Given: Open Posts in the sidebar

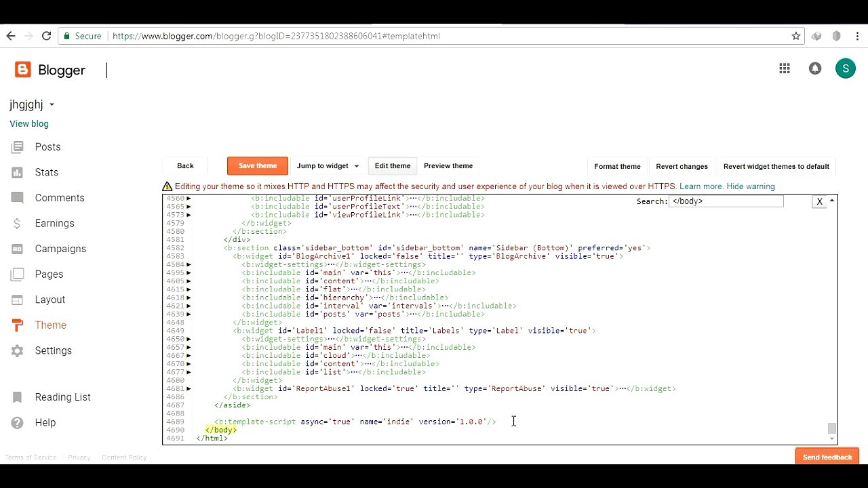Looking at the screenshot, I should tap(47, 147).
